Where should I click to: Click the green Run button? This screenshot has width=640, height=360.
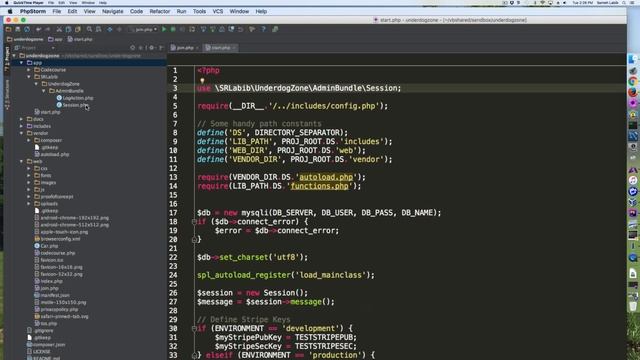(164, 29)
